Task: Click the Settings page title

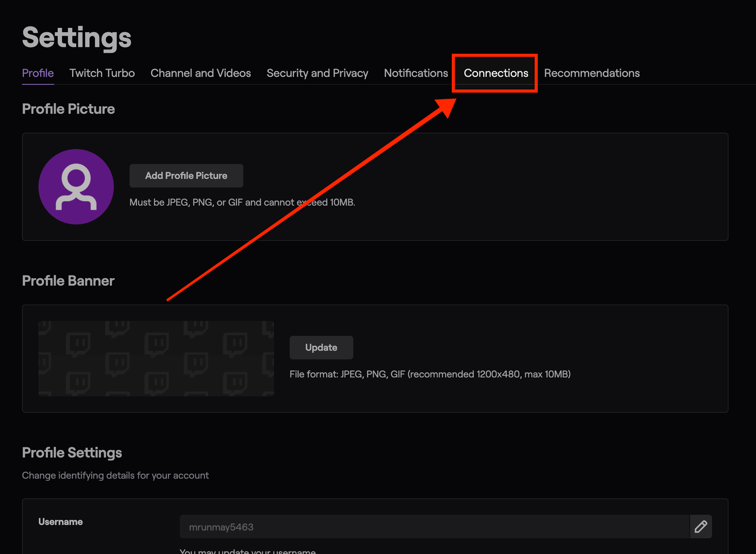Action: click(x=77, y=38)
